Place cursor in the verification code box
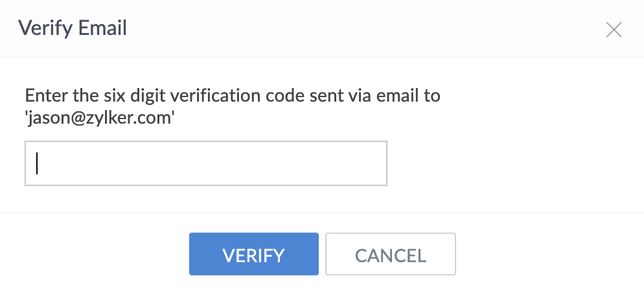This screenshot has height=290, width=644. click(205, 164)
